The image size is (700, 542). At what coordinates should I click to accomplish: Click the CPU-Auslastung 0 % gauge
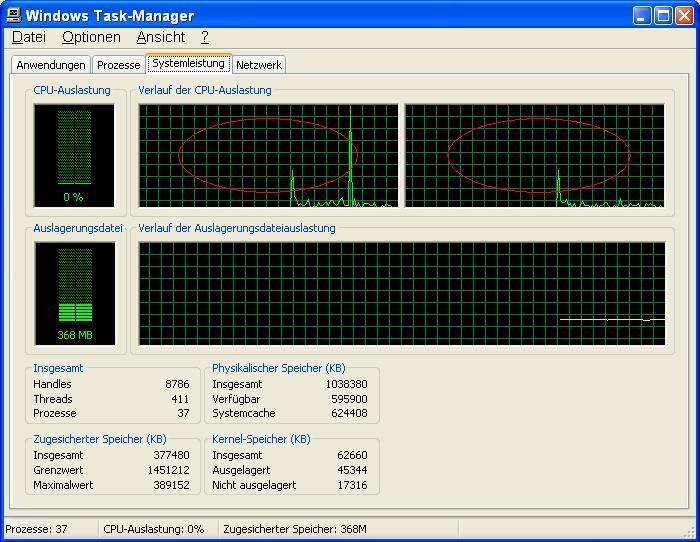74,156
